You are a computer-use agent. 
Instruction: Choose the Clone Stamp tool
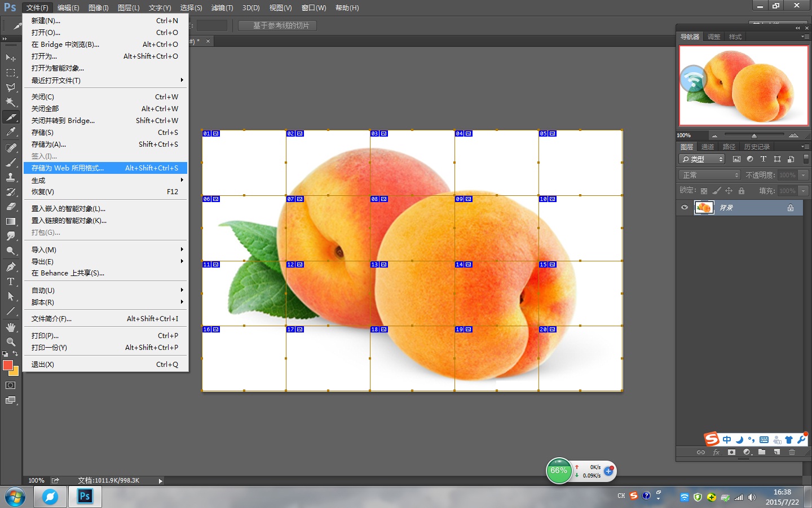pyautogui.click(x=10, y=177)
